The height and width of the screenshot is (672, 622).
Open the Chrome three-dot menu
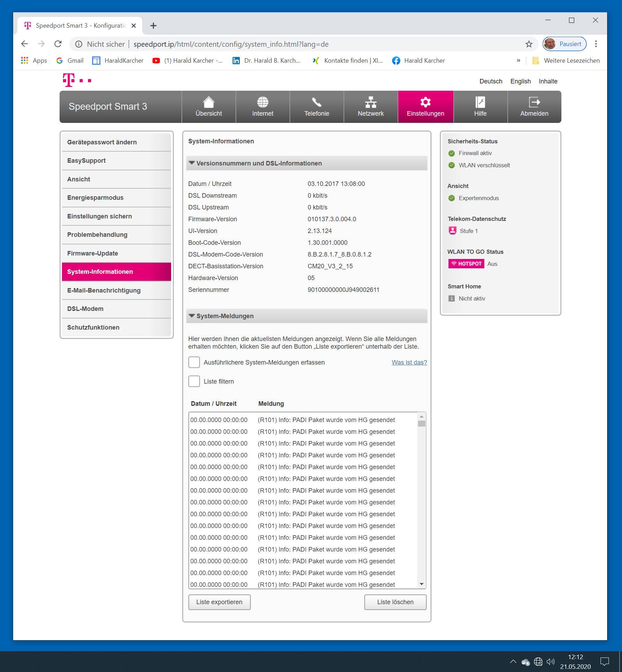[596, 44]
